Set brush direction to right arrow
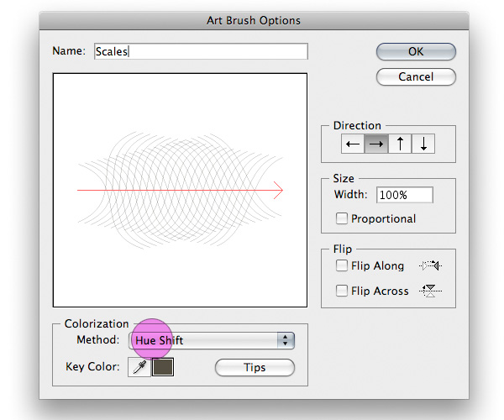 376,144
